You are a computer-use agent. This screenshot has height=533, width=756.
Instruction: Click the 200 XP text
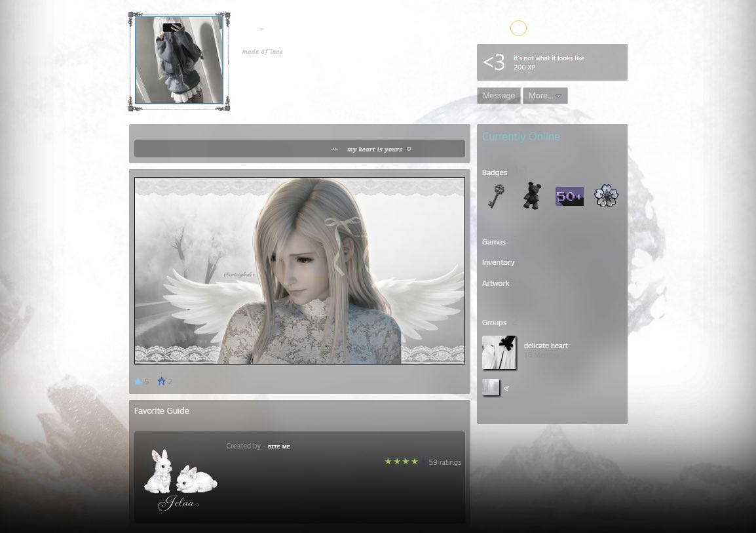click(524, 67)
